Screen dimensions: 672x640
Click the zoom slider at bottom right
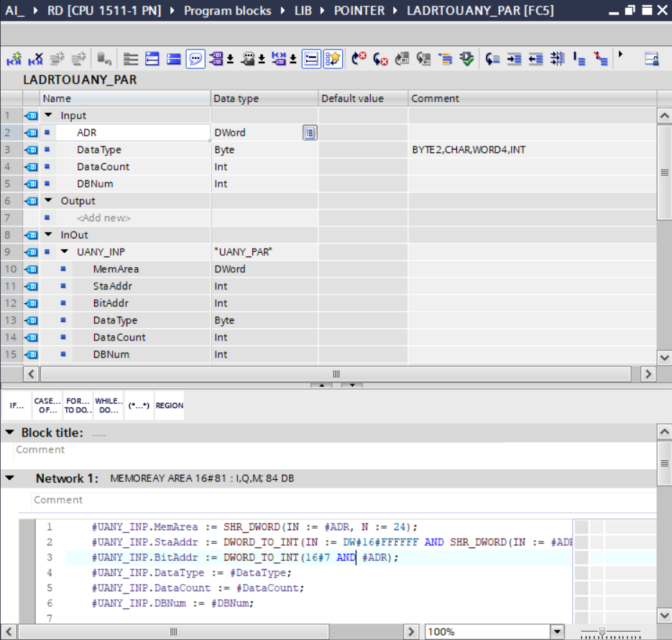tap(602, 631)
